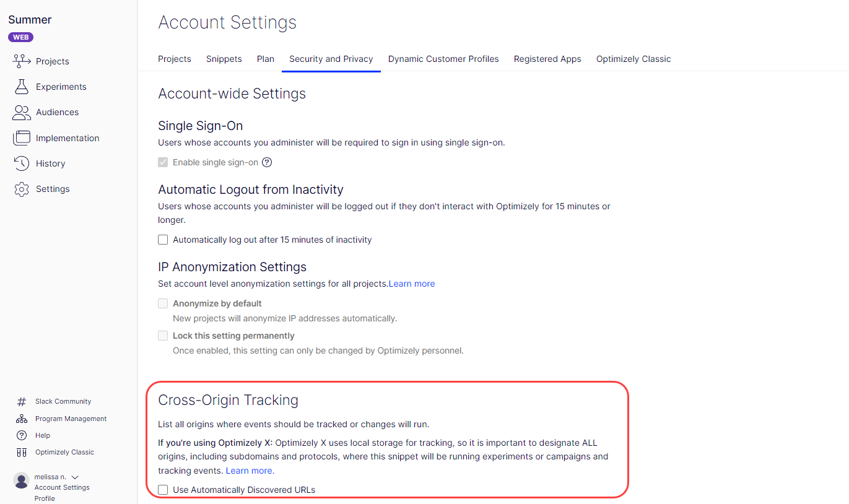
Task: Expand the melissa n. account menu
Action: click(x=75, y=476)
